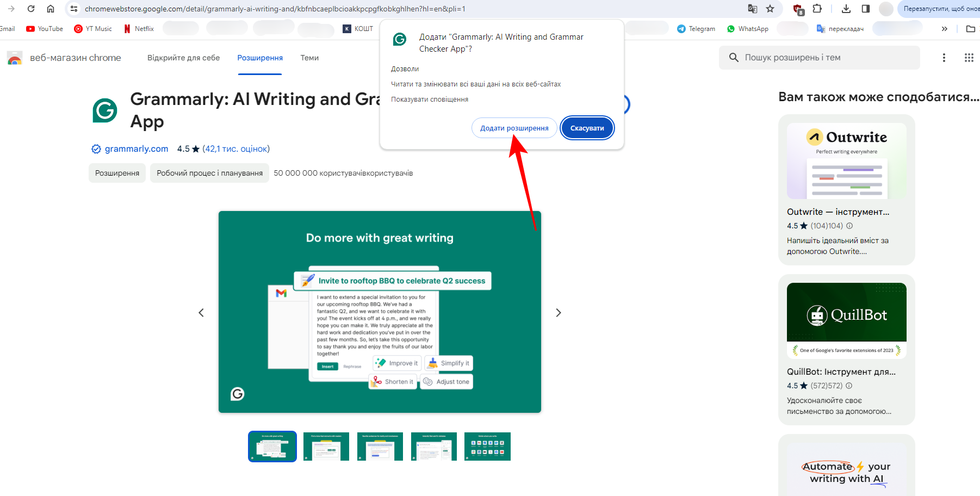Open the grammarly.com publisher link
The image size is (980, 496).
tap(136, 149)
